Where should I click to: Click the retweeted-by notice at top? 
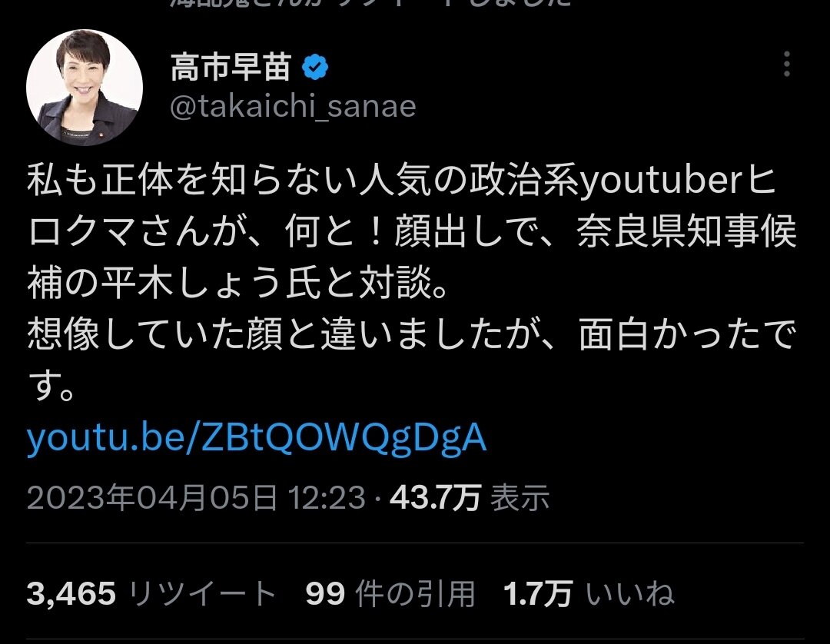click(370, 3)
